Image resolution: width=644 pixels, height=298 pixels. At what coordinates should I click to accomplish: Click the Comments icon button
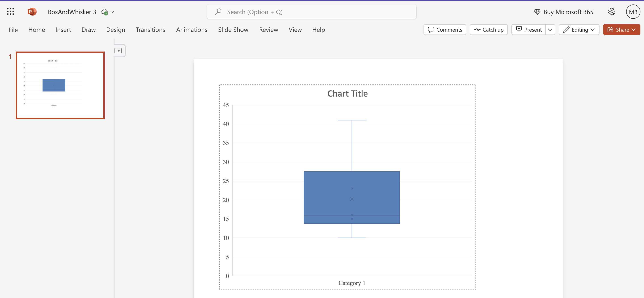coord(444,29)
